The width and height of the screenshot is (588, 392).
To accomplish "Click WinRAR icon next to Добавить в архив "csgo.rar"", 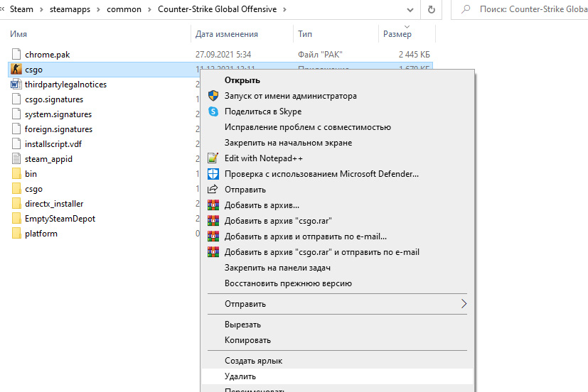I will point(213,221).
